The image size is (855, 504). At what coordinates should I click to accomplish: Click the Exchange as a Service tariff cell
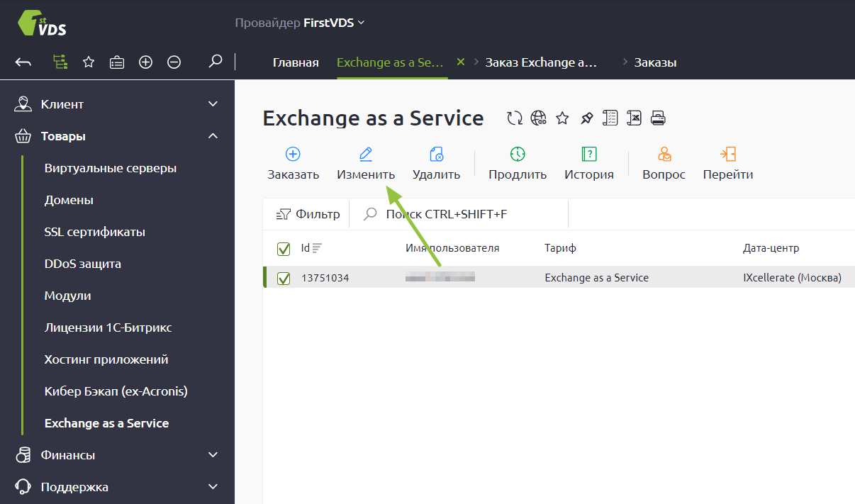[x=596, y=278]
